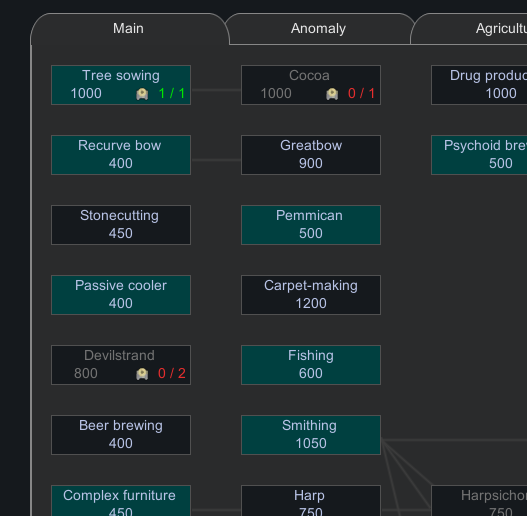This screenshot has height=516, width=527.
Task: Click the techprint icon on Cocoa
Action: point(332,94)
